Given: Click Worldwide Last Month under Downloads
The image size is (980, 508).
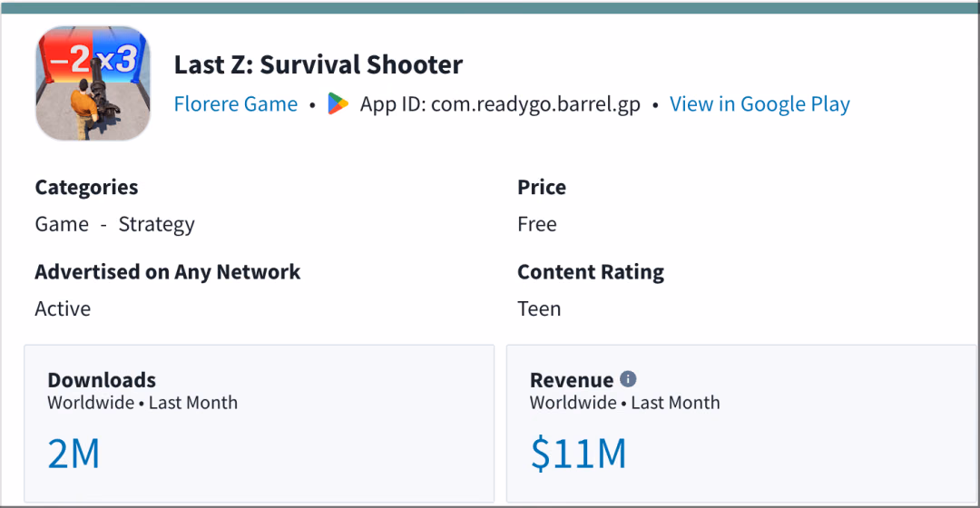Looking at the screenshot, I should [x=142, y=403].
